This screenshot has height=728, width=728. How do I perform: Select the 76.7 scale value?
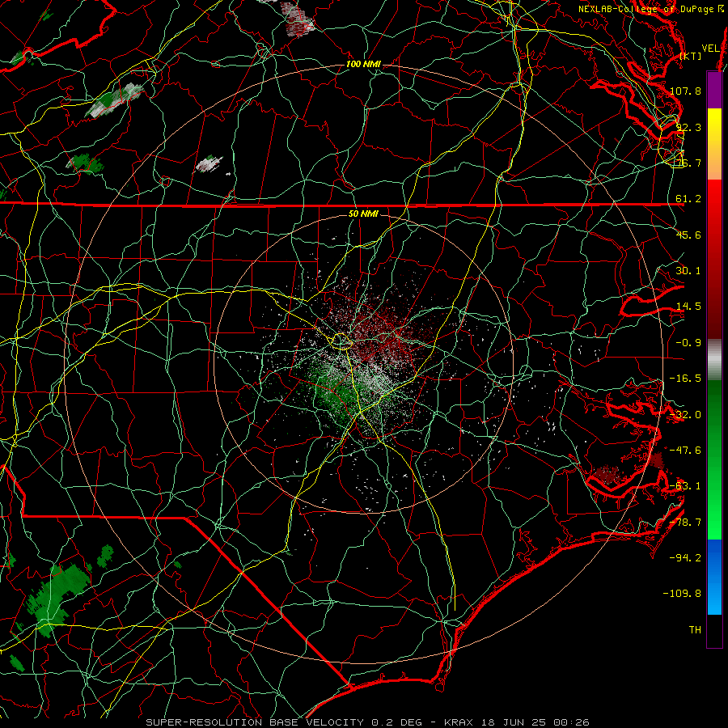pos(688,163)
